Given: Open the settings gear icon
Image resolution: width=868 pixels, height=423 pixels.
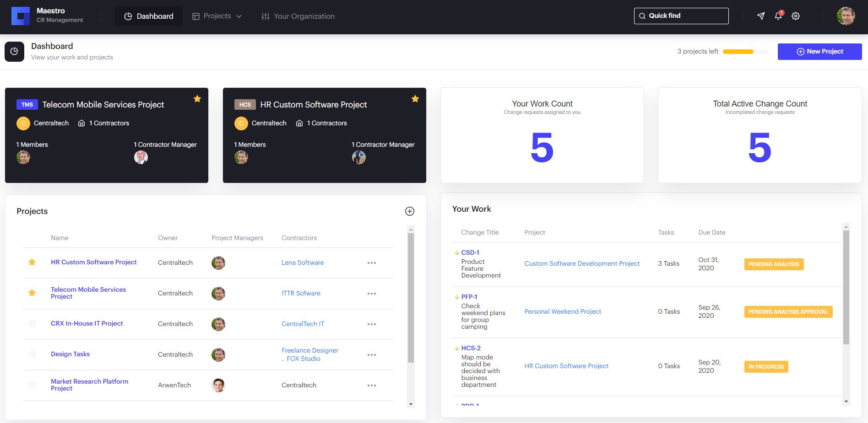Looking at the screenshot, I should 796,16.
